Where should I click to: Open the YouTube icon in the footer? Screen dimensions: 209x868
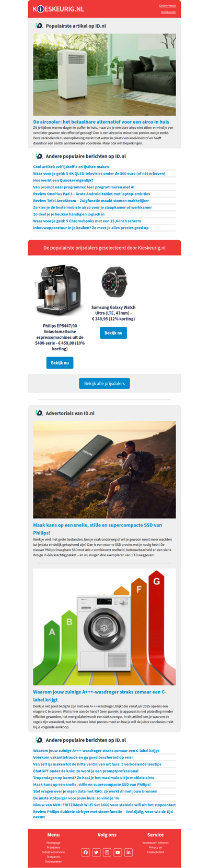(118, 852)
